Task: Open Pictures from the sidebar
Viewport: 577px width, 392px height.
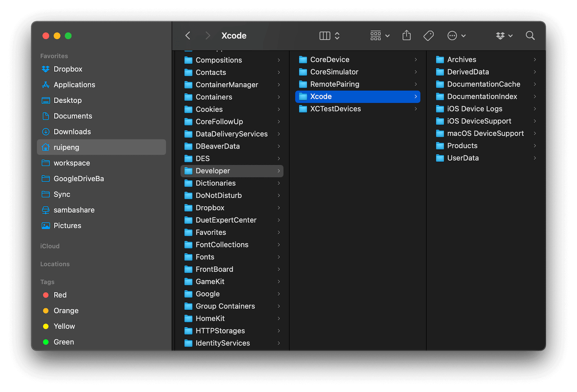Action: [101, 226]
